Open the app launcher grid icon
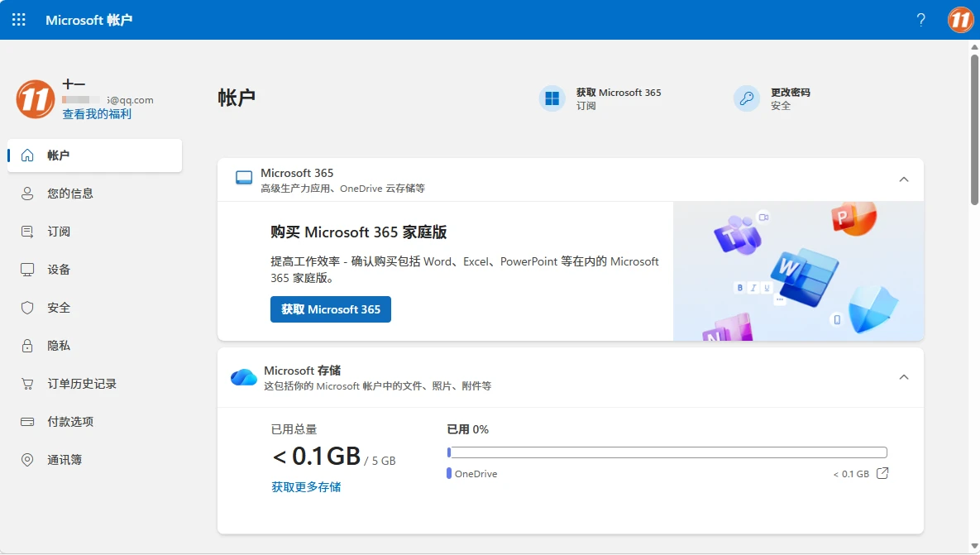This screenshot has height=555, width=980. (19, 20)
